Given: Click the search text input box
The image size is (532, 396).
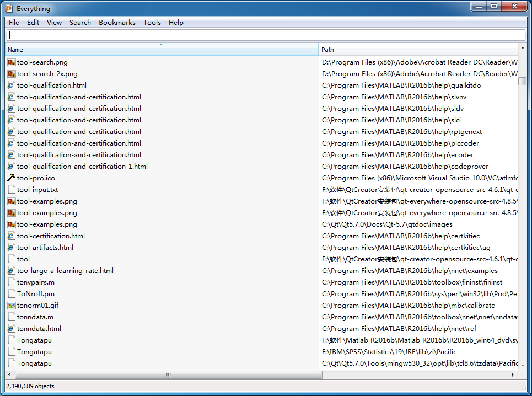Looking at the screenshot, I should [x=266, y=35].
